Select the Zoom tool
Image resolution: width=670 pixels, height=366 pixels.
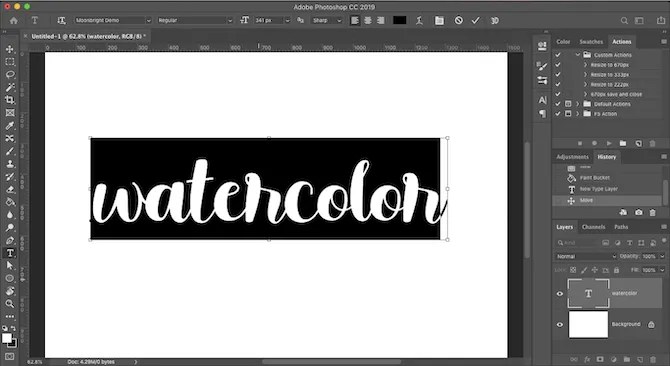click(10, 304)
